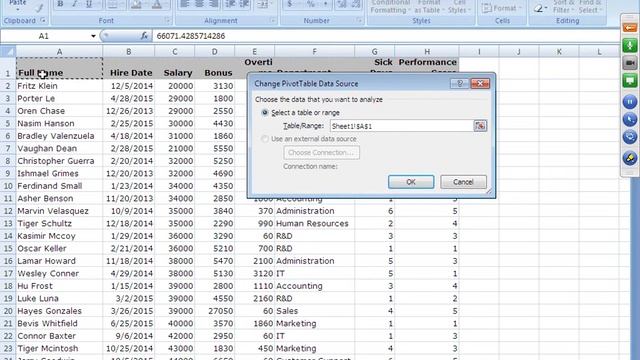Select column J header
Image resolution: width=640 pixels, height=360 pixels.
pyautogui.click(x=519, y=51)
